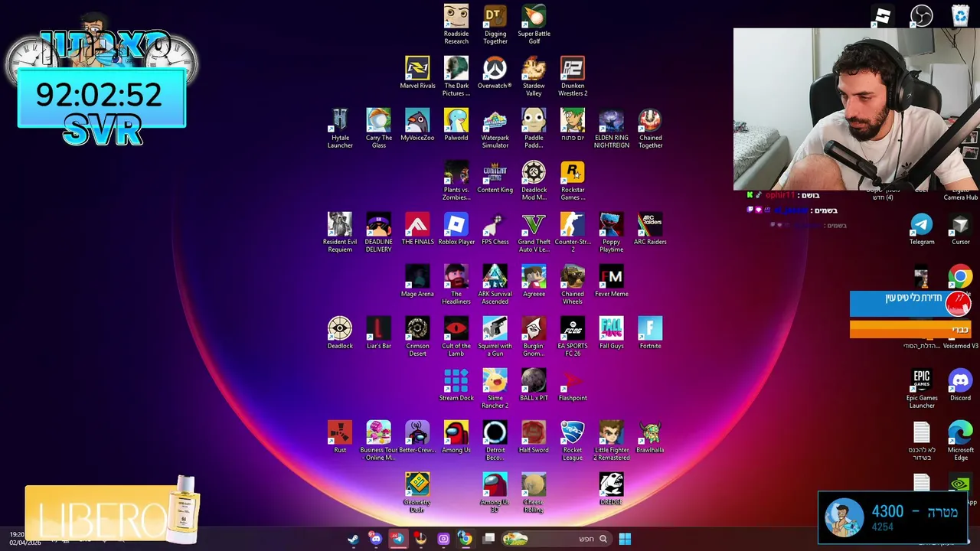980x551 pixels.
Task: Launch Cult of the Lamb
Action: (456, 337)
